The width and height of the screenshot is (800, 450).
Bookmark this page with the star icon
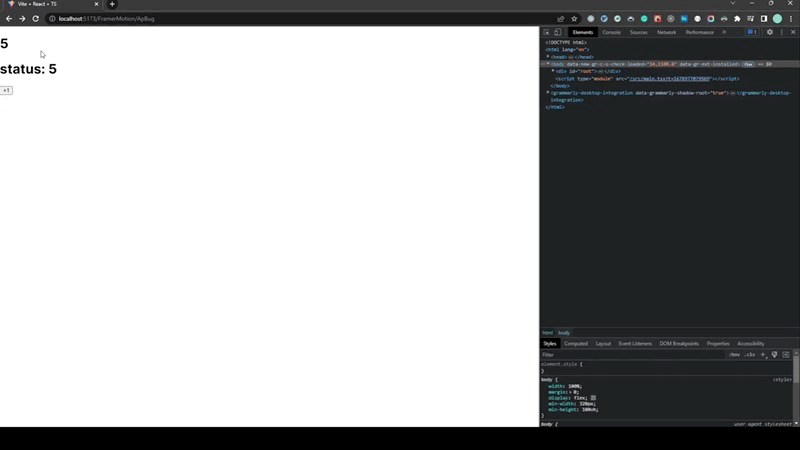coord(574,19)
